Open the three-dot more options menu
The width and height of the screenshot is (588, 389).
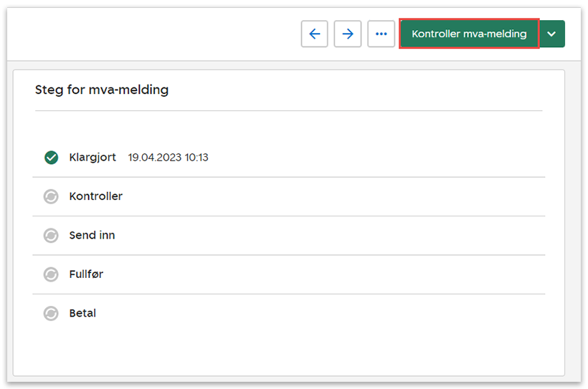coord(381,34)
